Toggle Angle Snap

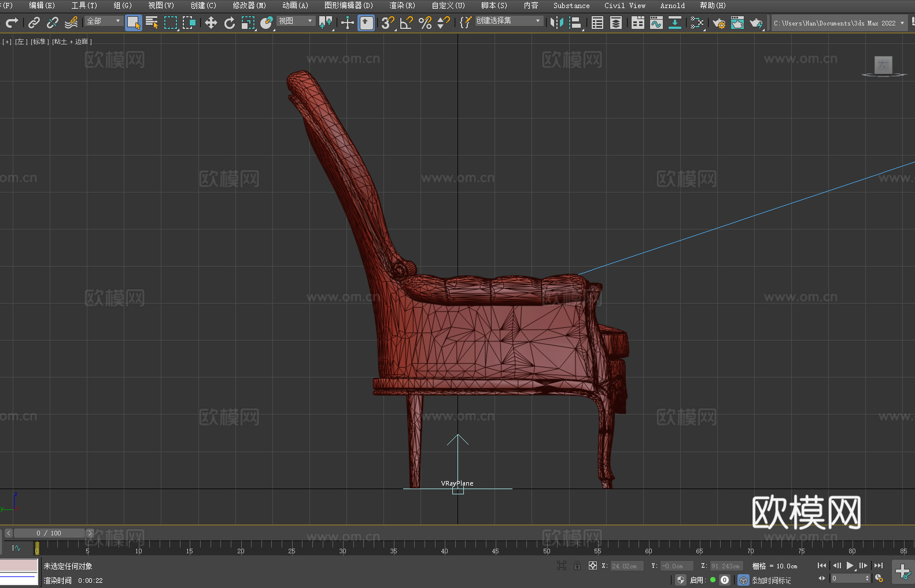point(407,23)
